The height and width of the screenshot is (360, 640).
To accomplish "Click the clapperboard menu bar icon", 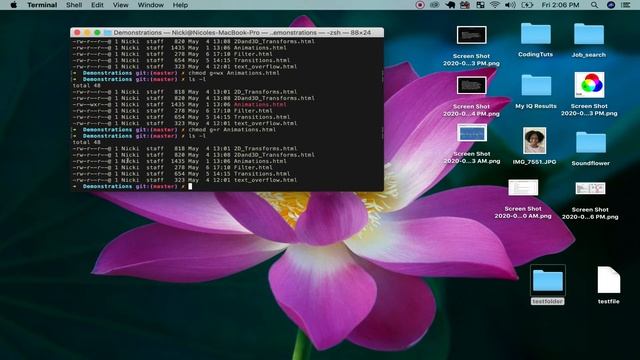I will pyautogui.click(x=465, y=5).
